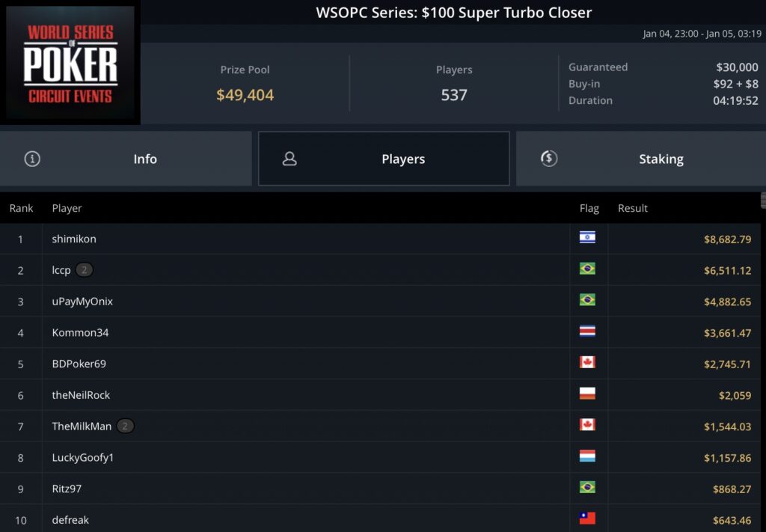Click the person icon beside Players
Viewport: 766px width, 532px height.
pos(289,159)
